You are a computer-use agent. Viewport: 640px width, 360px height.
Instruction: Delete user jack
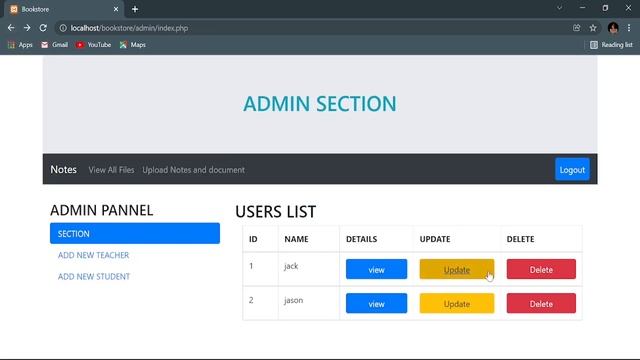tap(541, 269)
